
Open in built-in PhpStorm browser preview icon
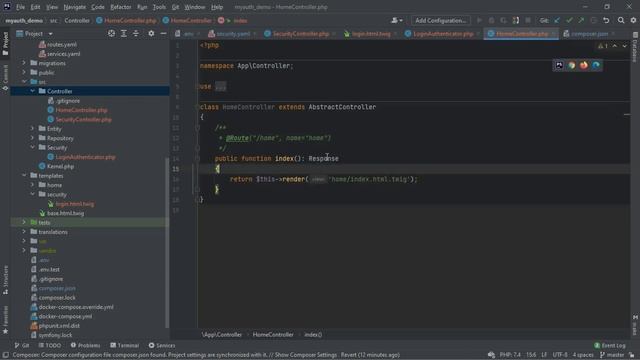coord(559,65)
